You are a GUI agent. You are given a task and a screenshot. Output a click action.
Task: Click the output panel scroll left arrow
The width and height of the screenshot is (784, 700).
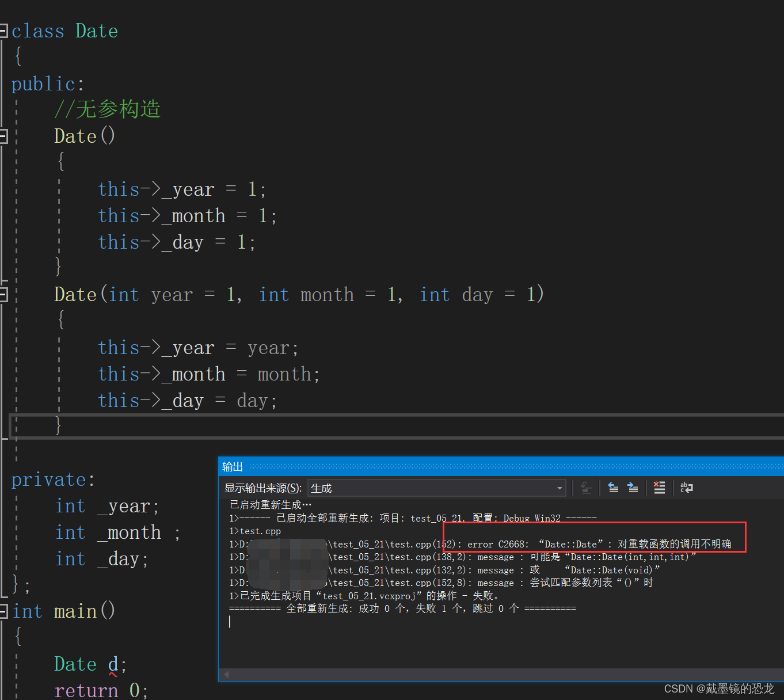click(x=226, y=674)
